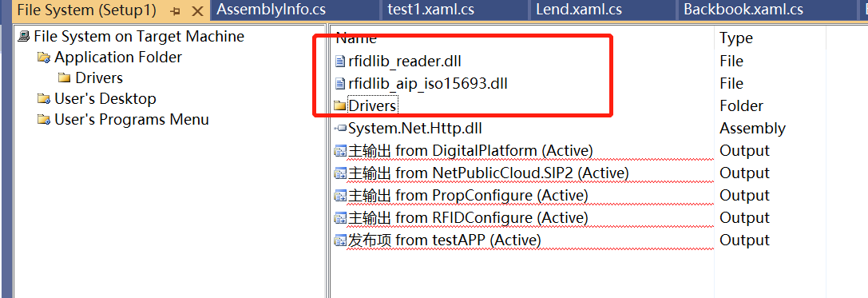Select 主输出 from DigitalPlatform (Active)
The width and height of the screenshot is (868, 298).
click(x=470, y=151)
